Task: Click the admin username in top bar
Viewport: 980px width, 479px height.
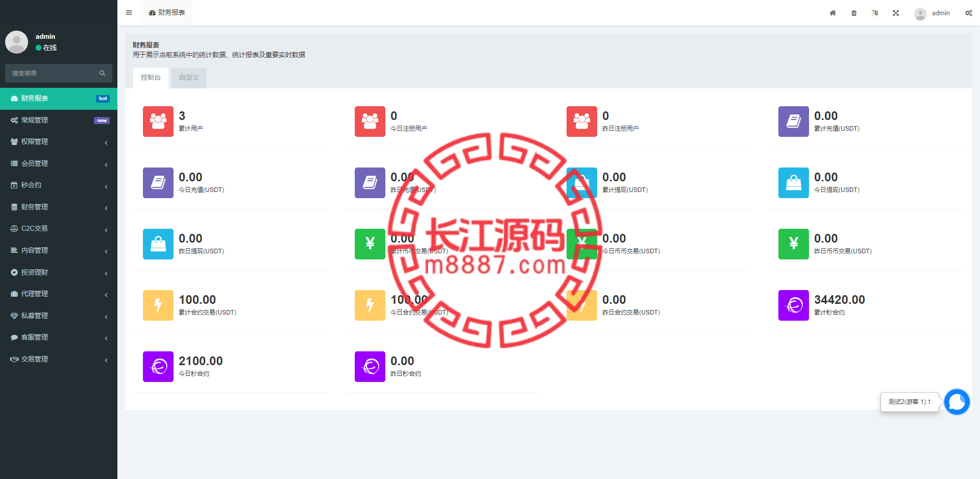Action: click(941, 13)
